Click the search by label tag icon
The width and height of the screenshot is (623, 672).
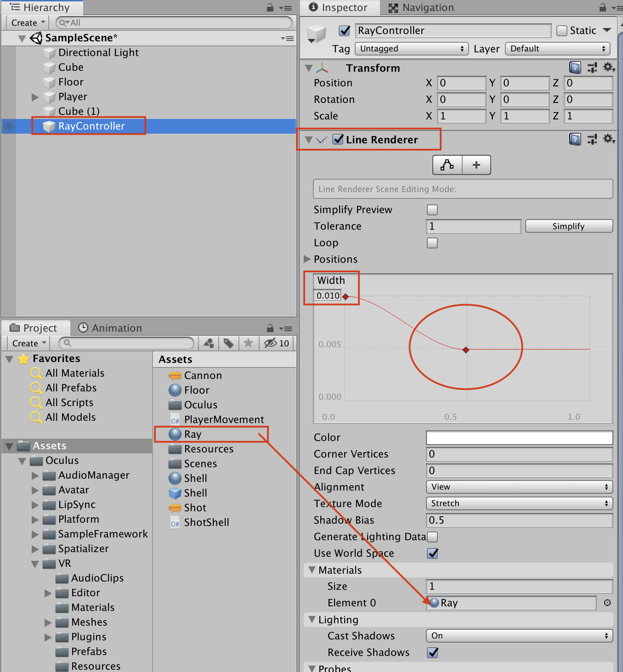coord(228,343)
